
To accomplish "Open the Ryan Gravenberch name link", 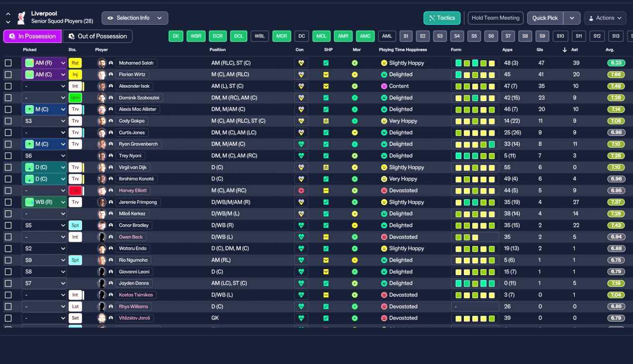I will (138, 144).
